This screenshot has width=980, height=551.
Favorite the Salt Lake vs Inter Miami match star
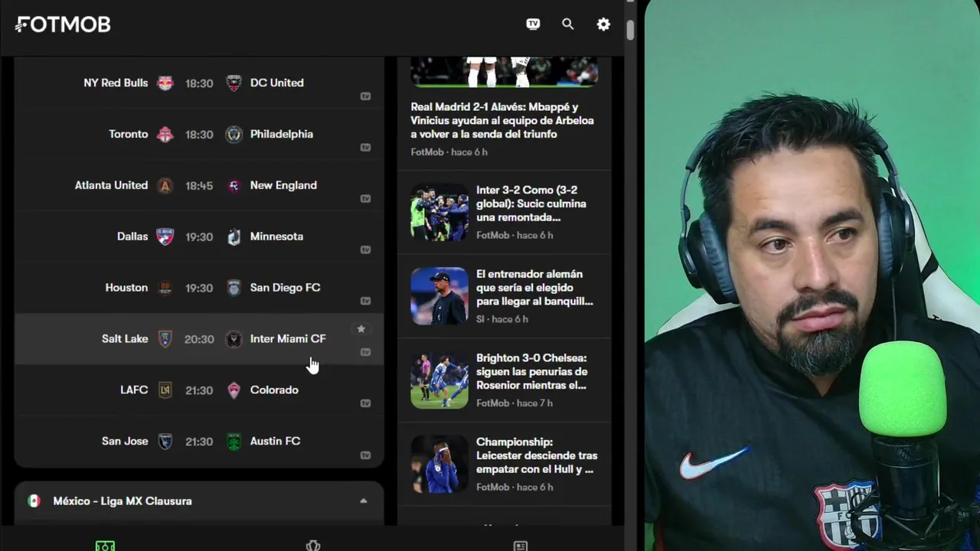click(361, 329)
